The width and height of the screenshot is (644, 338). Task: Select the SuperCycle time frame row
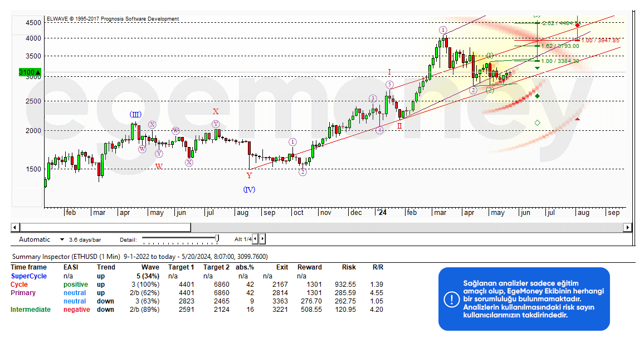[28, 276]
